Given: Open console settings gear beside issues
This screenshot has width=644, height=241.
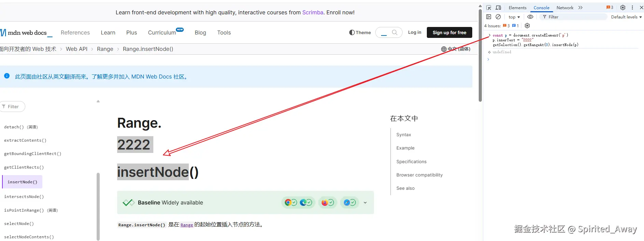Looking at the screenshot, I should tap(527, 26).
